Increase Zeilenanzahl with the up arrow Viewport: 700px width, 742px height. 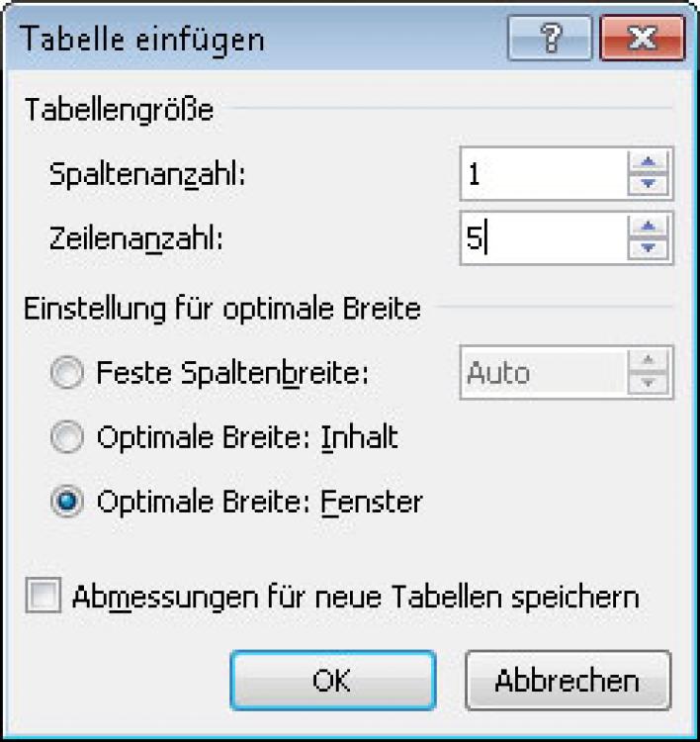650,228
